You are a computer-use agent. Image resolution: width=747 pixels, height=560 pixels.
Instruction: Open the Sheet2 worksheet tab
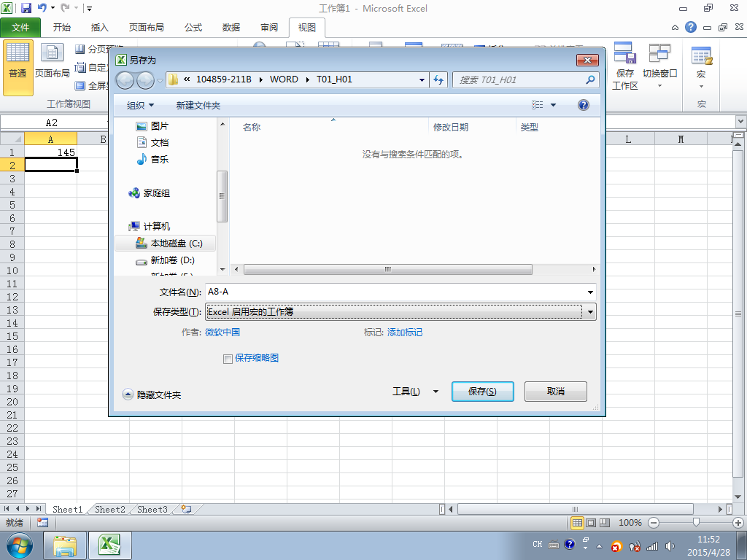pos(110,509)
